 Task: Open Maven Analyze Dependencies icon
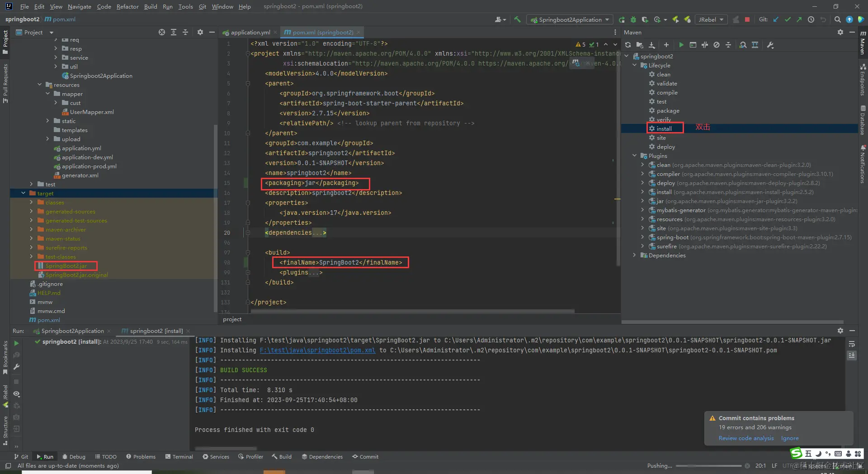coord(743,45)
